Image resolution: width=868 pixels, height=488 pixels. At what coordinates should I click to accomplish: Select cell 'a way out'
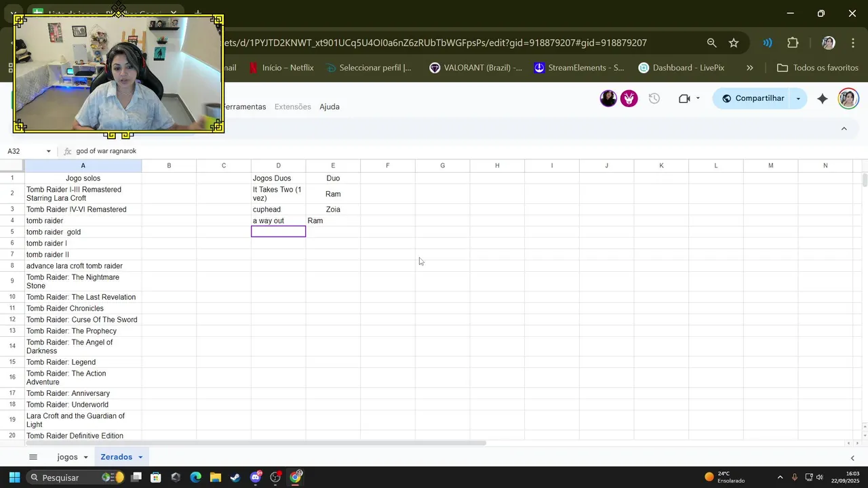(278, 221)
